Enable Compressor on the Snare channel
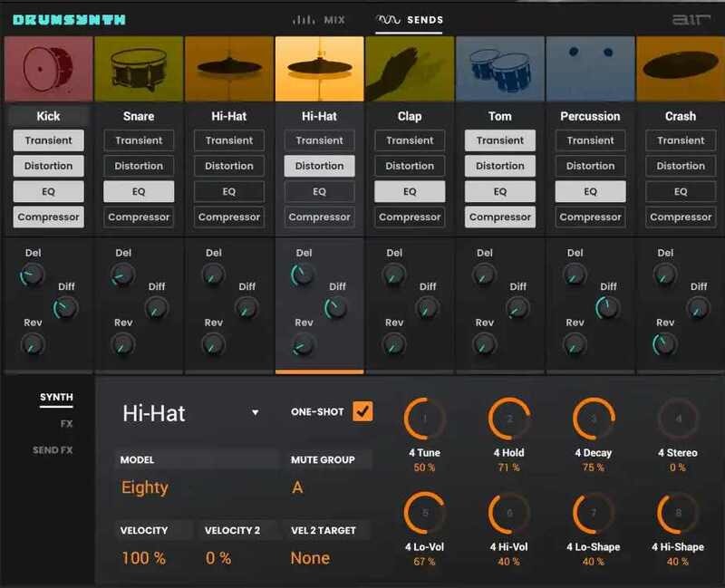Image resolution: width=725 pixels, height=588 pixels. [139, 217]
